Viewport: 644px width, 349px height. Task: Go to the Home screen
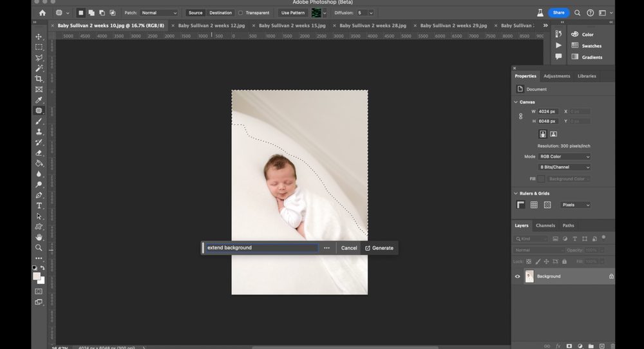pos(43,13)
